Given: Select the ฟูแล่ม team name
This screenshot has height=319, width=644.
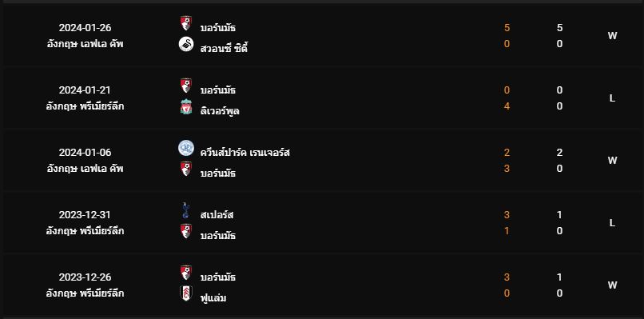Looking at the screenshot, I should click(x=213, y=297).
